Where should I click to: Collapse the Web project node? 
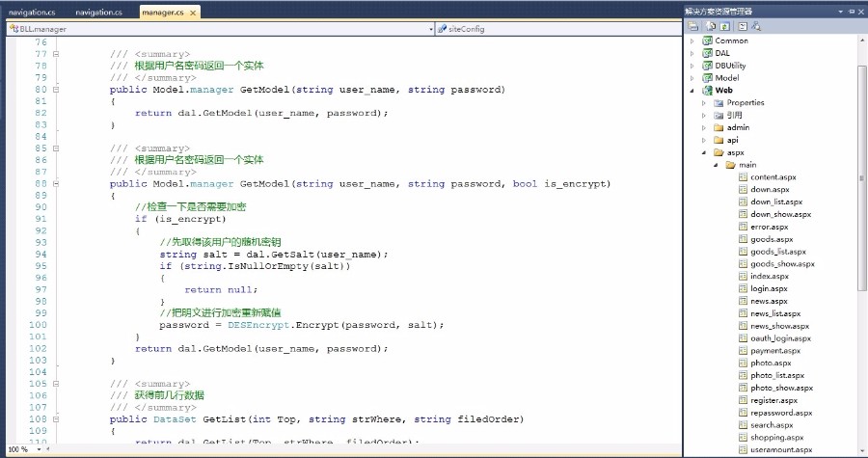[692, 91]
